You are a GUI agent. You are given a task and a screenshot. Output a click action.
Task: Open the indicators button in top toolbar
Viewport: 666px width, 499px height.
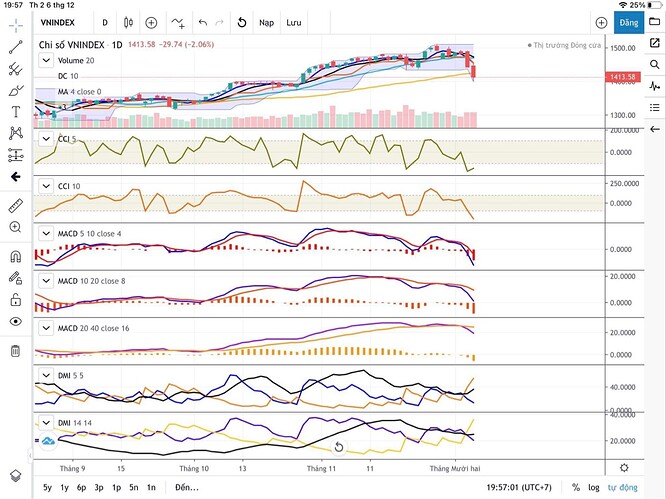178,21
